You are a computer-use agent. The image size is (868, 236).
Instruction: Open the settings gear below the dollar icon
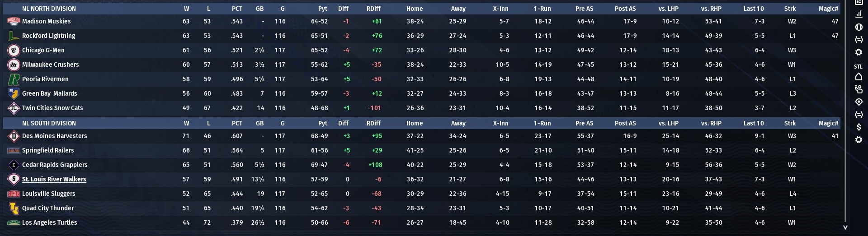tap(859, 140)
